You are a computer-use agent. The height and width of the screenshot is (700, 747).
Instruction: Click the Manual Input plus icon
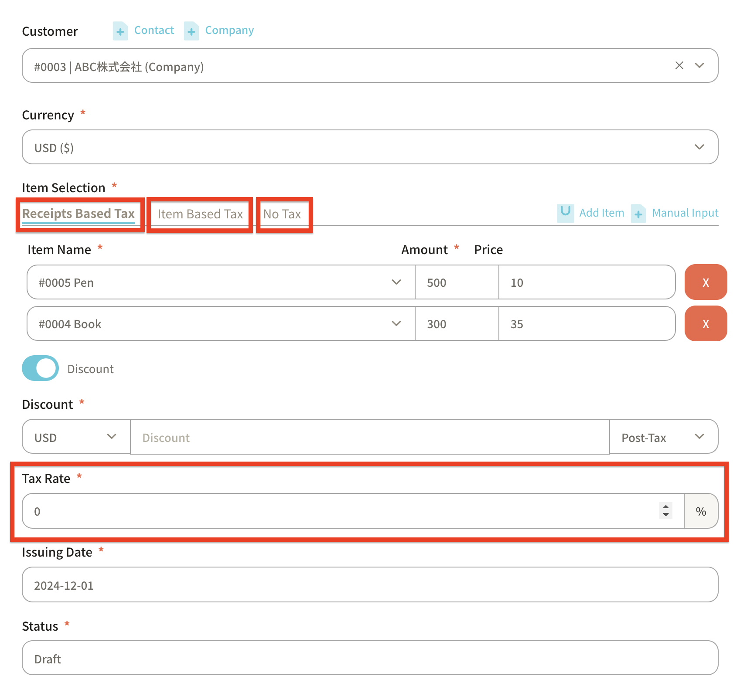point(638,214)
